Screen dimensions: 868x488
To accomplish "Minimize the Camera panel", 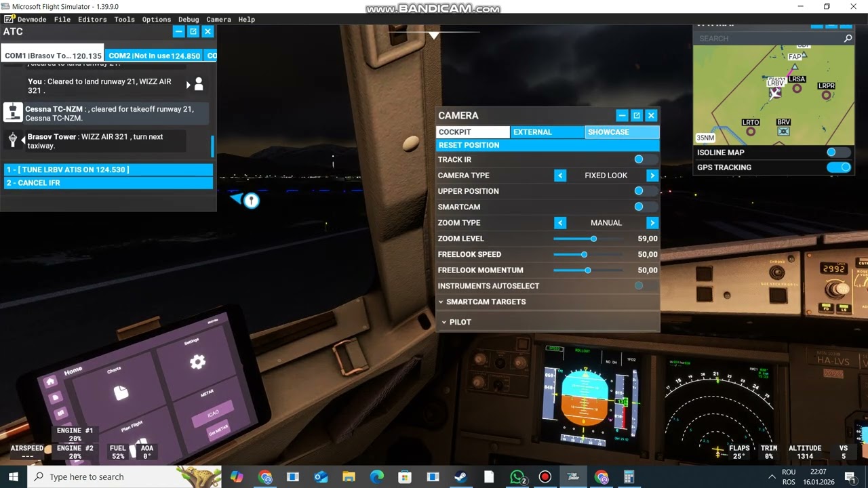I will pos(622,115).
